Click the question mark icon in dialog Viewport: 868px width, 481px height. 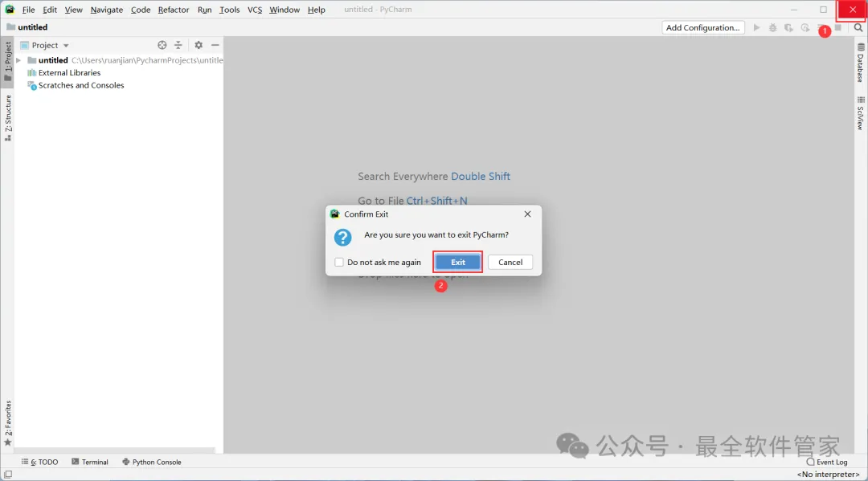pyautogui.click(x=342, y=238)
